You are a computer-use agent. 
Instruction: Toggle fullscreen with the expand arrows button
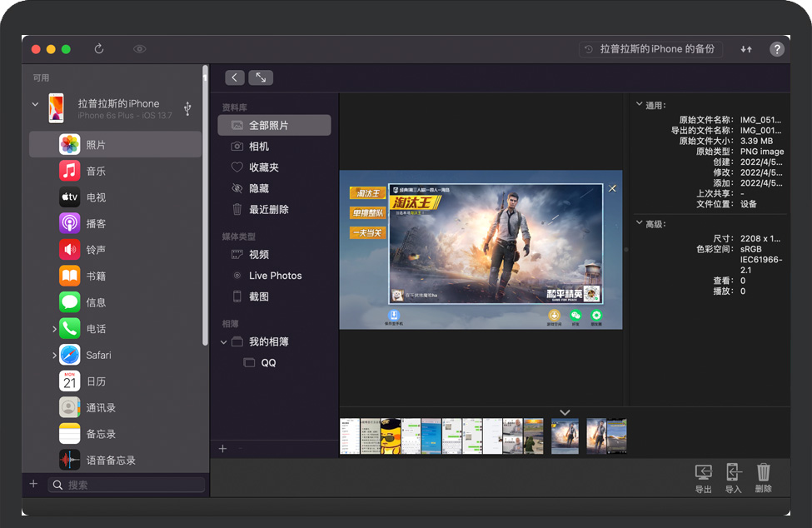click(261, 77)
